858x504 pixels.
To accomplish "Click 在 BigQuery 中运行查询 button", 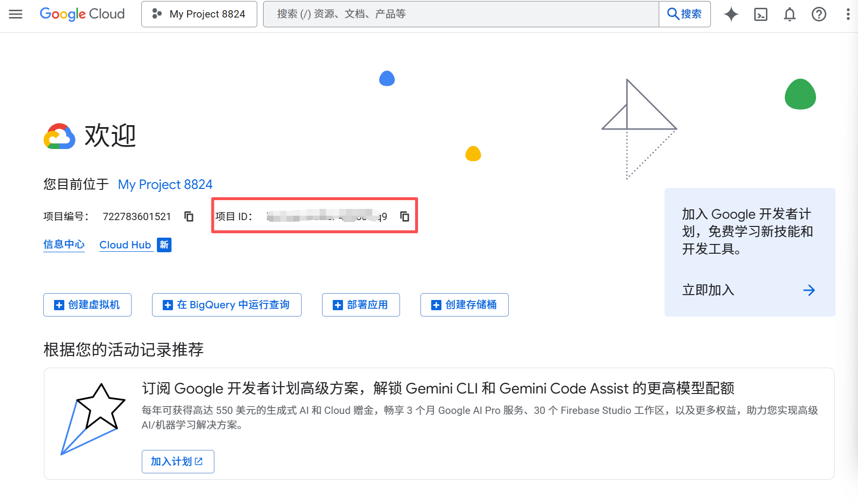I will pos(227,305).
